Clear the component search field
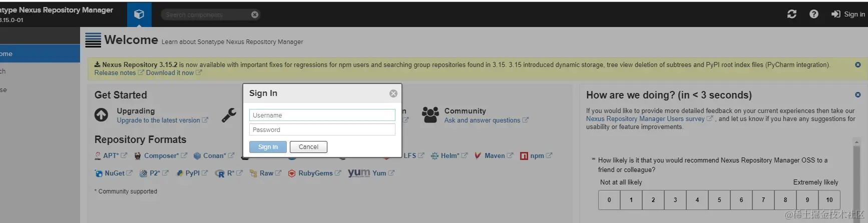Screen dimensions: 868x223 pyautogui.click(x=255, y=14)
